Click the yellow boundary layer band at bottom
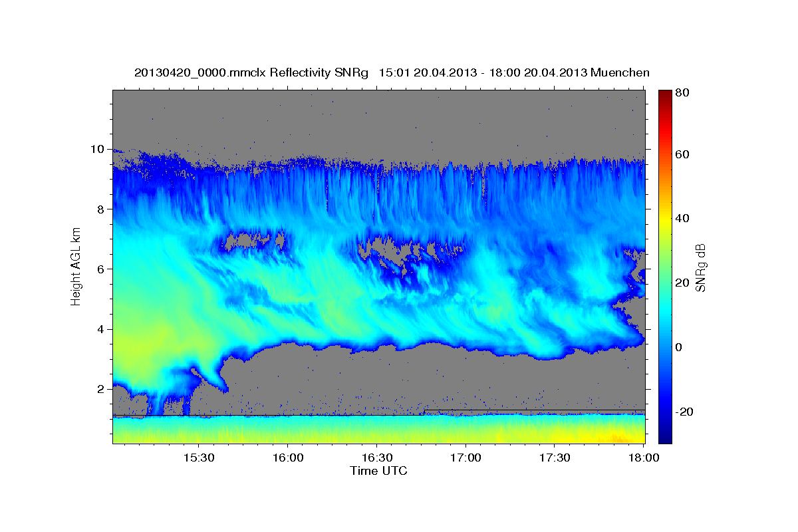Viewport: 798px width, 532px height. 379,434
